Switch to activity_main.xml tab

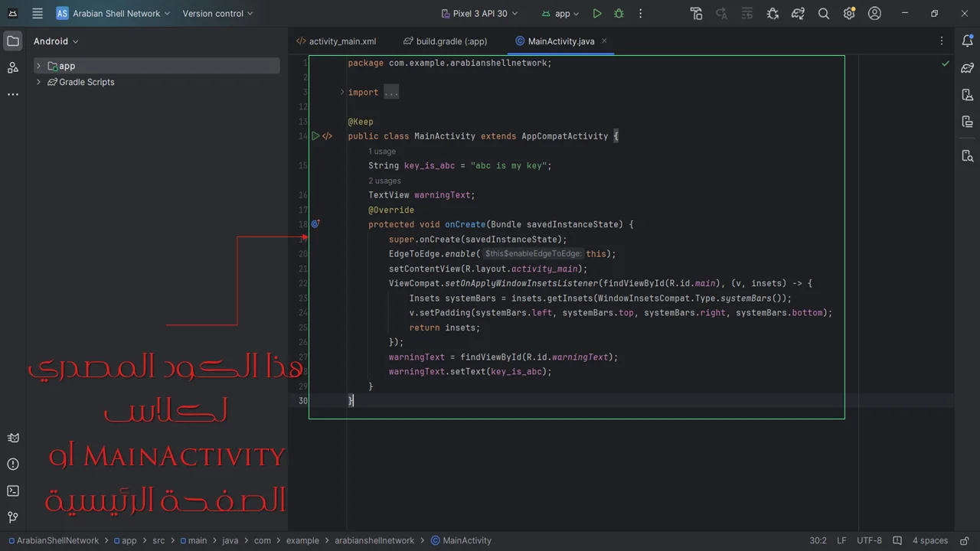point(336,41)
